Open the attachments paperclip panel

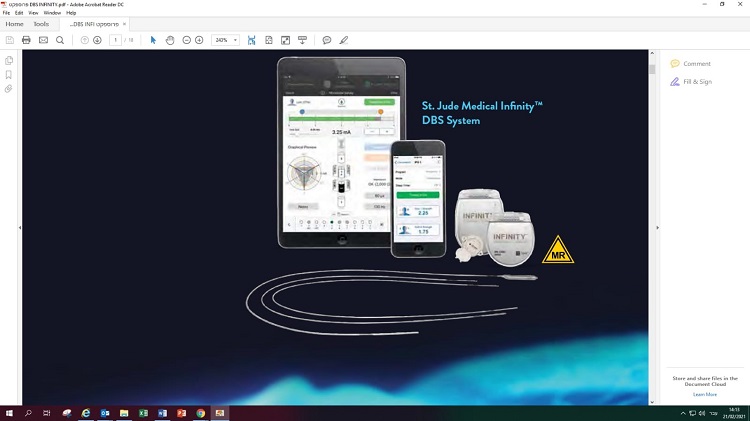click(x=9, y=89)
